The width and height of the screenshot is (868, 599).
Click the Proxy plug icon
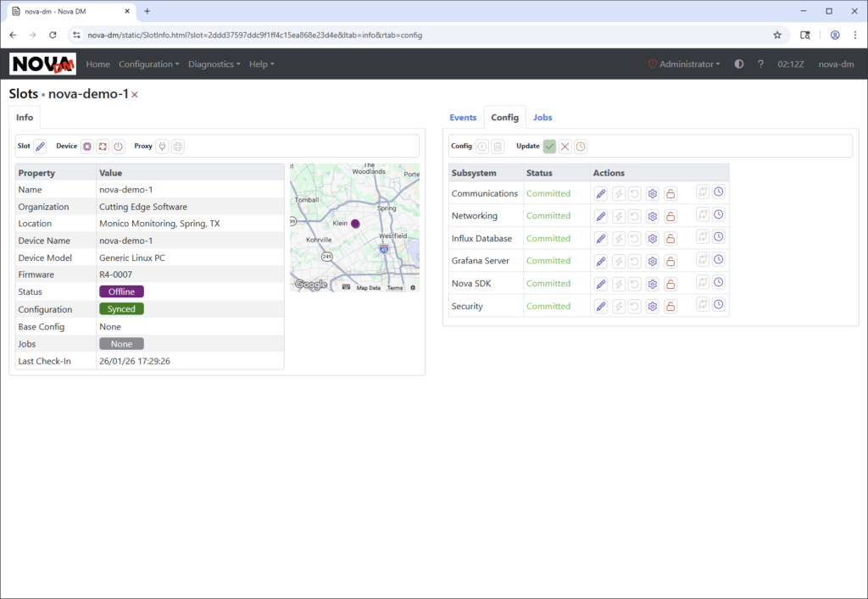[x=162, y=147]
